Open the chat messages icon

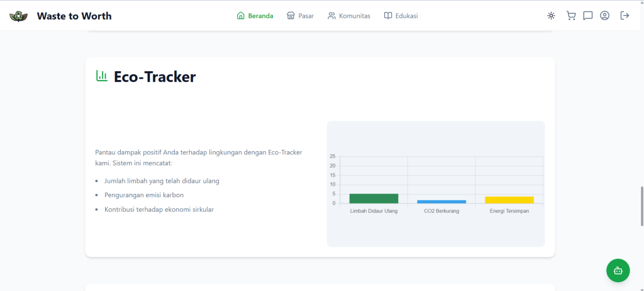coord(588,16)
